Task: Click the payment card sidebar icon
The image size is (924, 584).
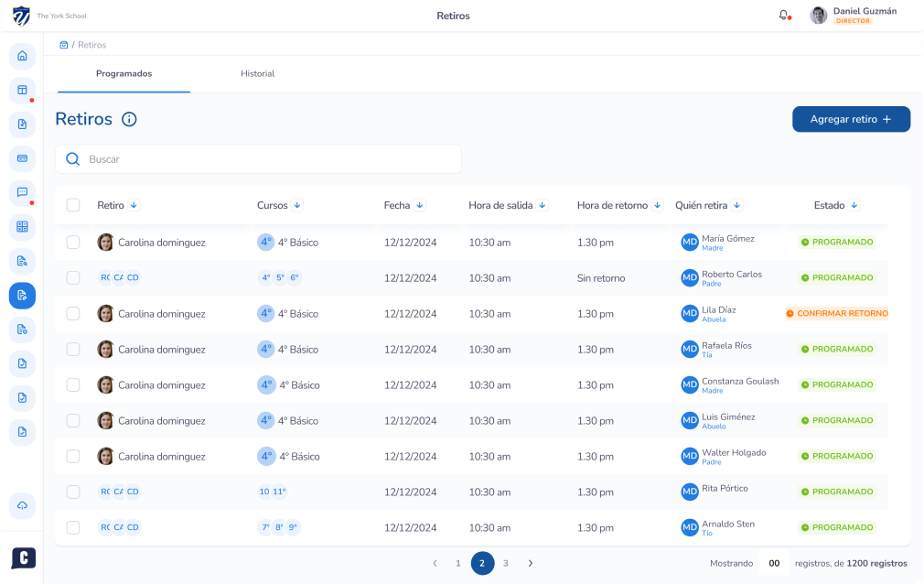Action: tap(22, 158)
